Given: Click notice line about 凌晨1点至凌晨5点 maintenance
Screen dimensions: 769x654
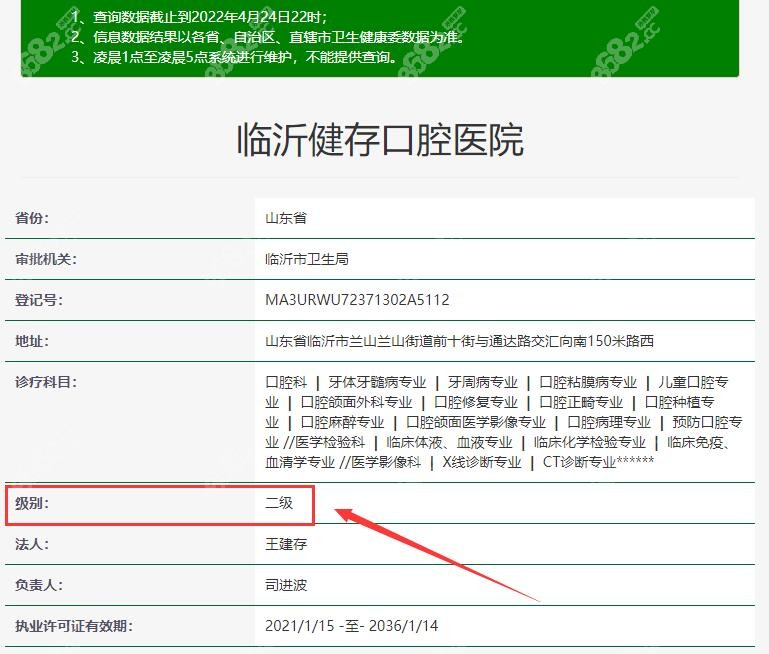Looking at the screenshot, I should (x=234, y=57).
